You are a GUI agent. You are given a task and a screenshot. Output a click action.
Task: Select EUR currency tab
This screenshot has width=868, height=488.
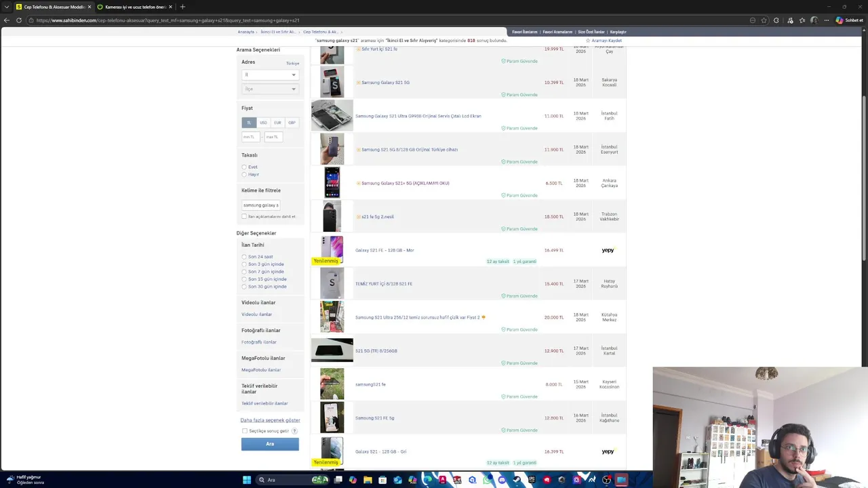pos(277,123)
